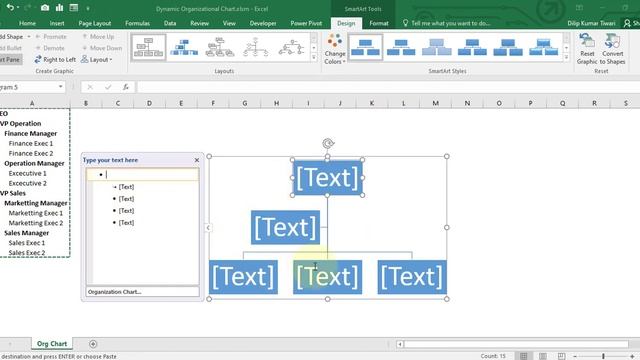The image size is (640, 360).
Task: Click the Move Up button
Action: 98,37
